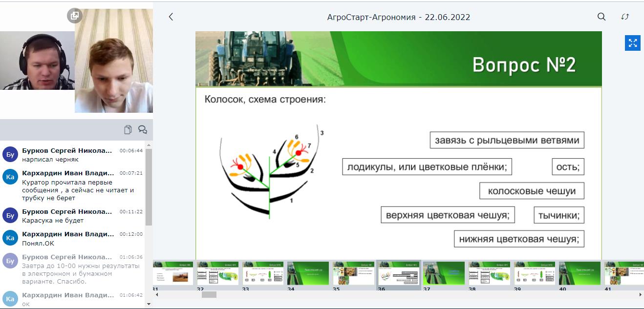Click Бурков's avatar on the нарписал черняк message
Viewport: 644px width, 309px height.
[x=10, y=155]
